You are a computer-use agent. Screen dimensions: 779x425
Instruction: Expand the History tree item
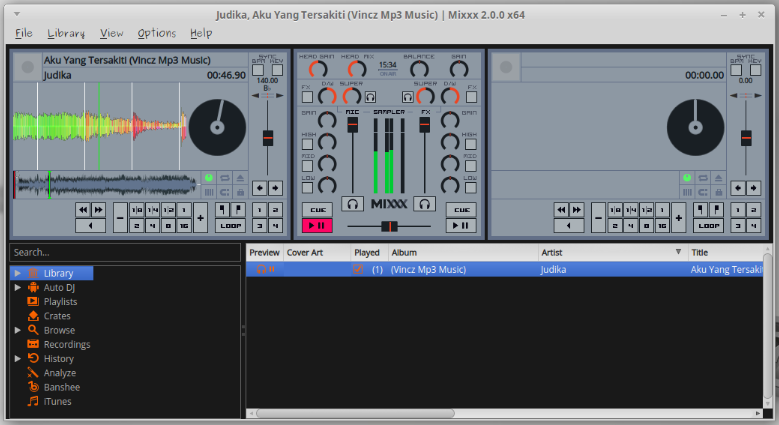click(x=17, y=358)
